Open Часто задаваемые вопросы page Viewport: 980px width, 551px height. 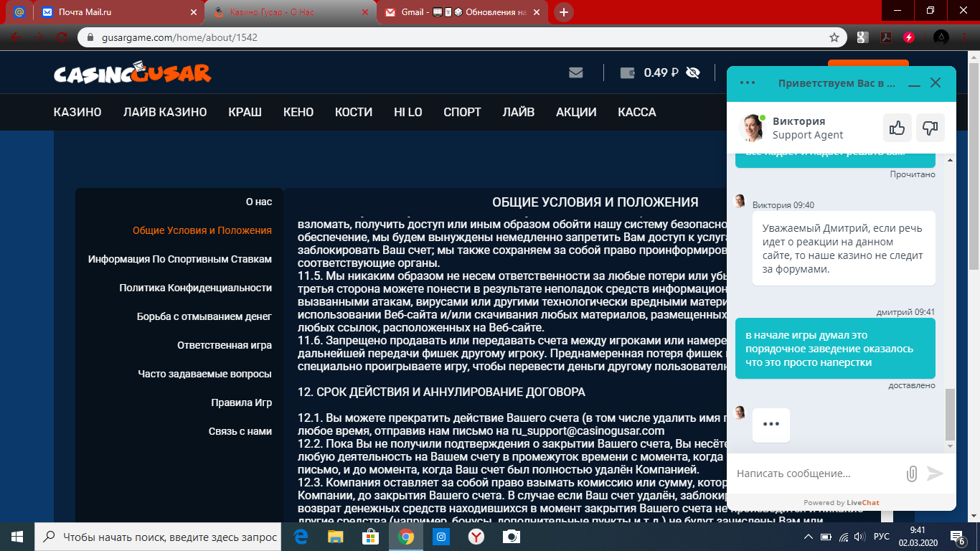click(x=205, y=374)
